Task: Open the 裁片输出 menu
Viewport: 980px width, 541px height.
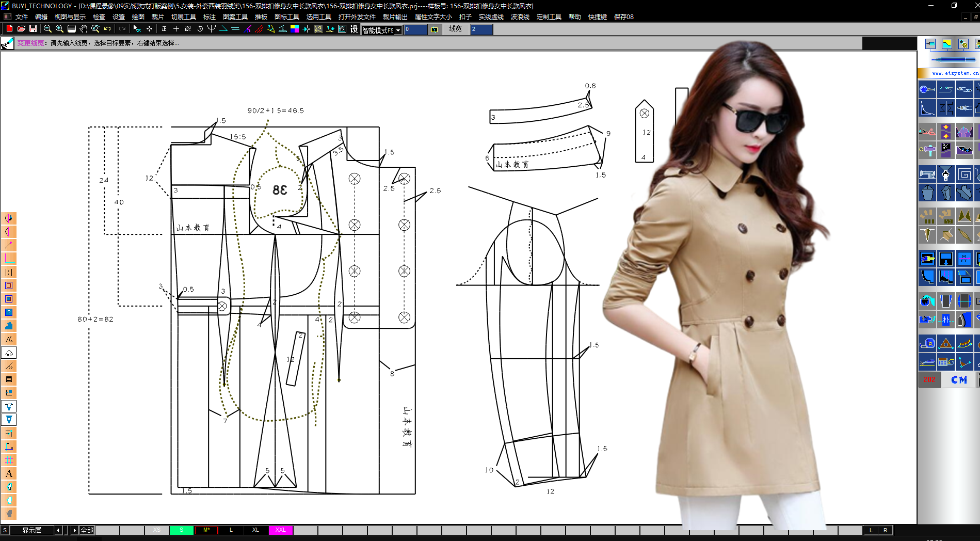Action: point(395,17)
